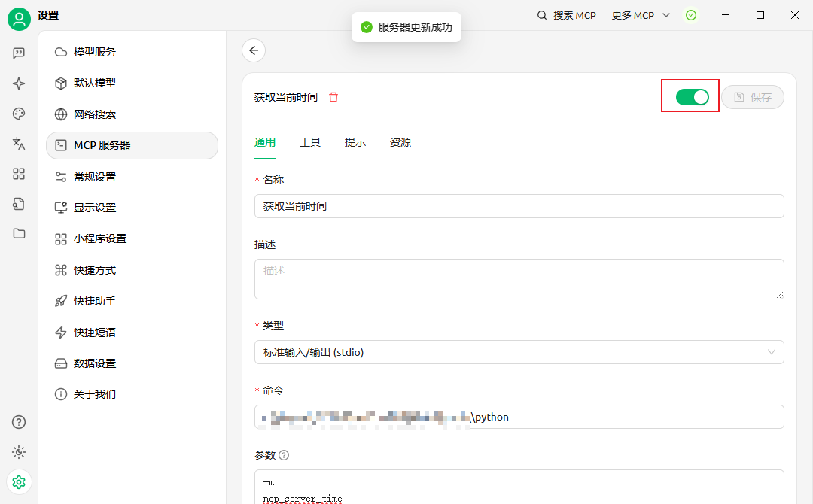The width and height of the screenshot is (813, 504).
Task: Open the translate icon in sidebar
Action: pyautogui.click(x=19, y=144)
